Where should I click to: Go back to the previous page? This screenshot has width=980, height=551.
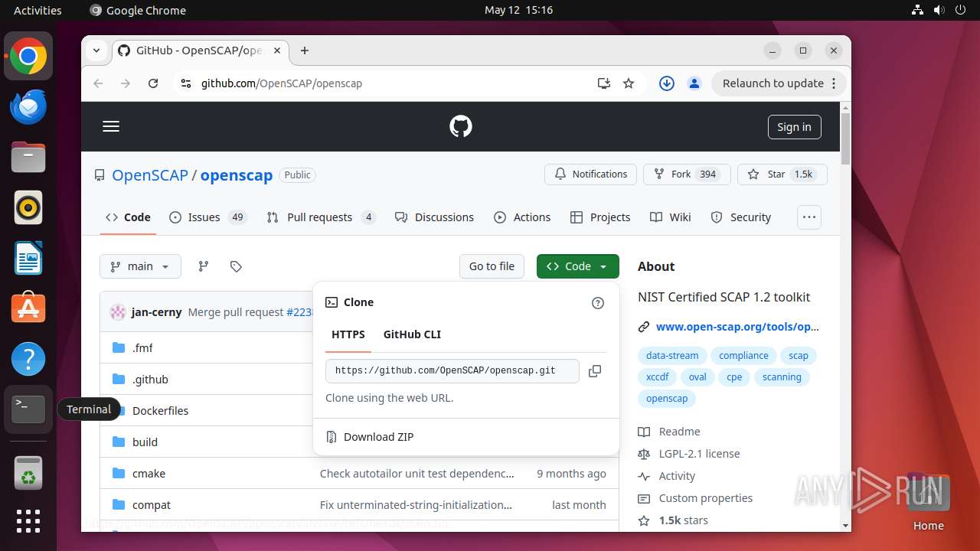click(x=98, y=83)
